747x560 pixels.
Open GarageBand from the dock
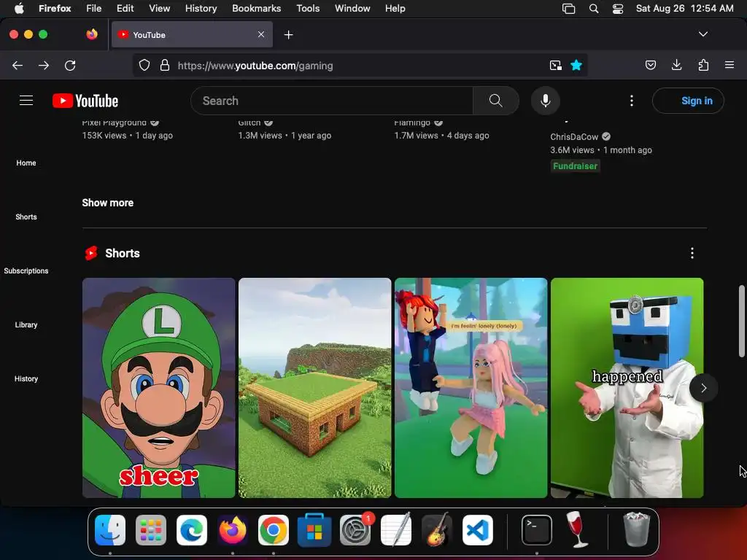(x=437, y=530)
